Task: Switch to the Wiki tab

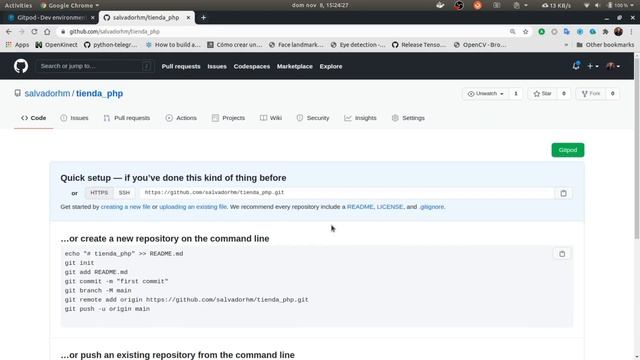Action: (x=271, y=118)
